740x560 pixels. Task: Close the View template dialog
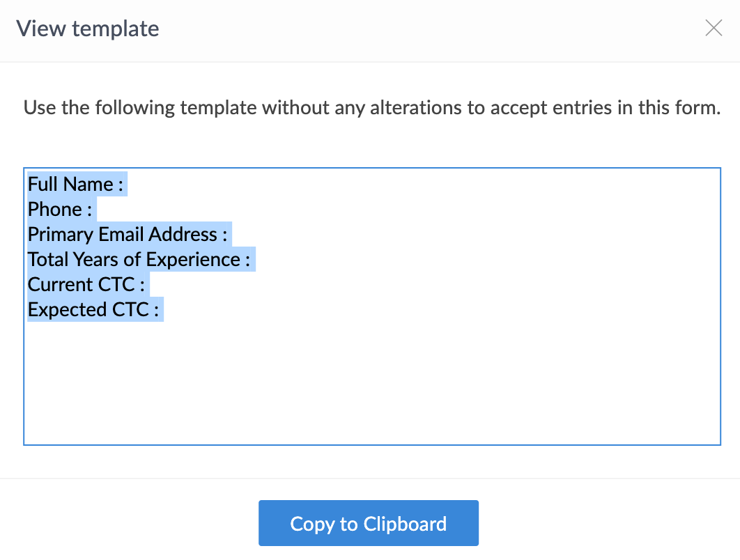714,28
